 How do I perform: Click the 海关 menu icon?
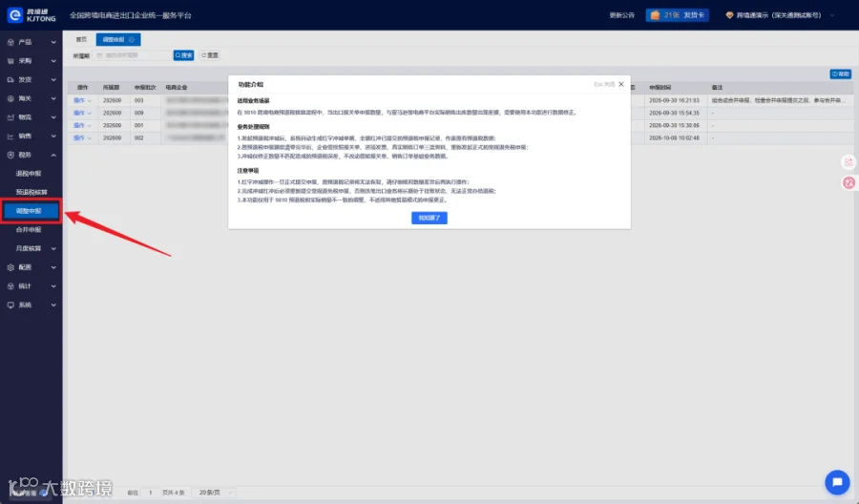tap(10, 98)
